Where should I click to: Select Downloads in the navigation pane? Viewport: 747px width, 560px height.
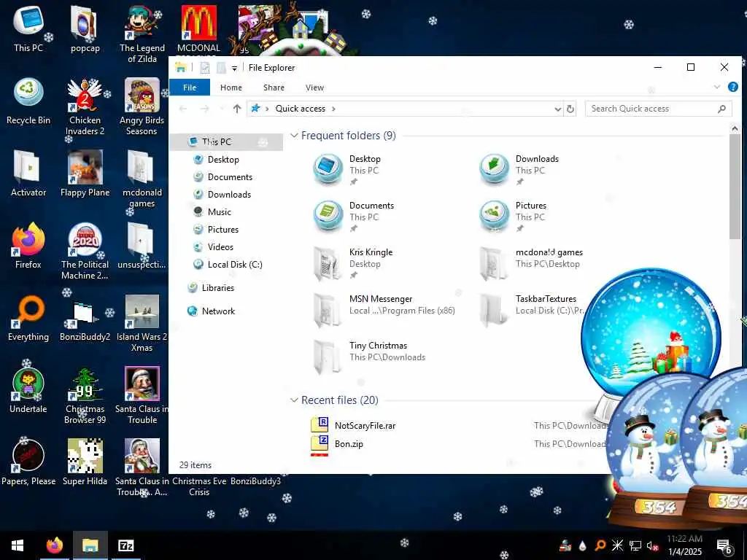pyautogui.click(x=229, y=194)
